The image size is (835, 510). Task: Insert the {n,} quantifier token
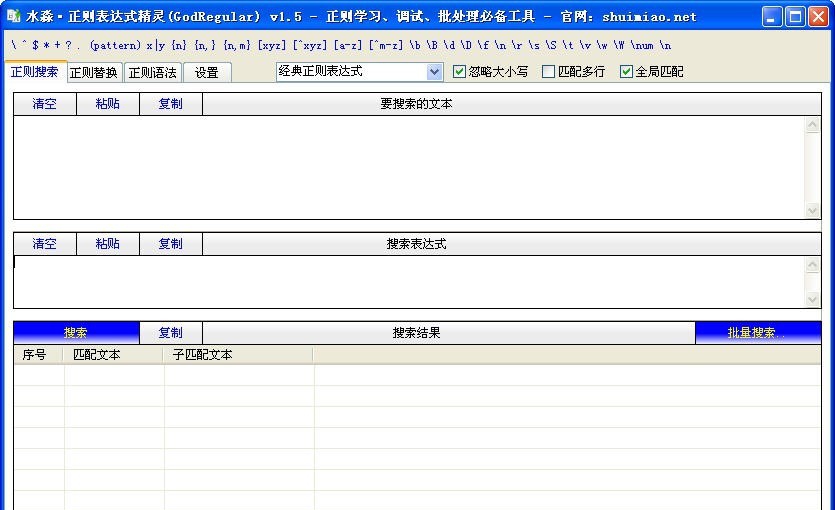click(x=205, y=45)
